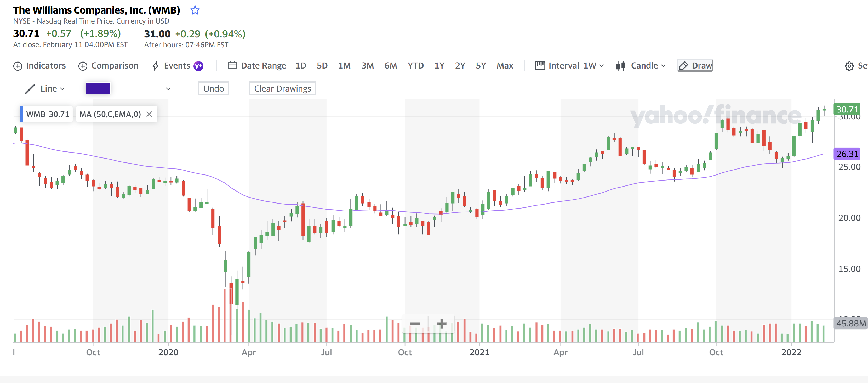Select the 2Y range

coord(460,66)
